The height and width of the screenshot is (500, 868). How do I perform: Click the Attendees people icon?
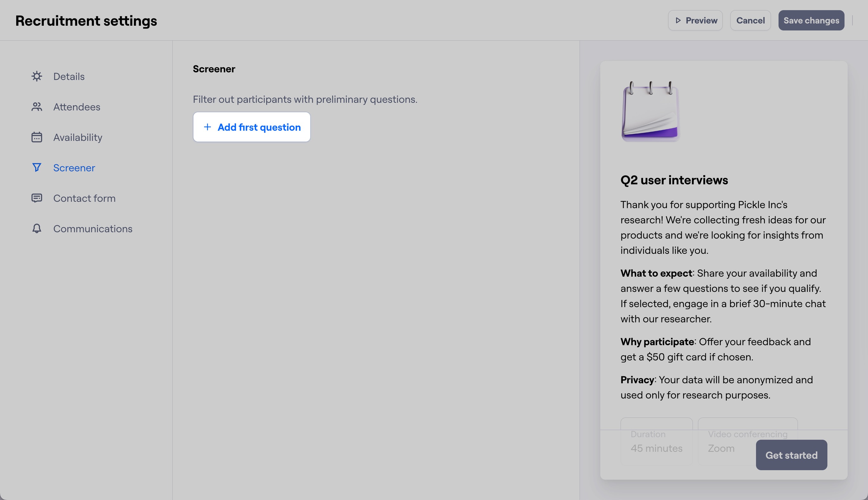pyautogui.click(x=37, y=107)
